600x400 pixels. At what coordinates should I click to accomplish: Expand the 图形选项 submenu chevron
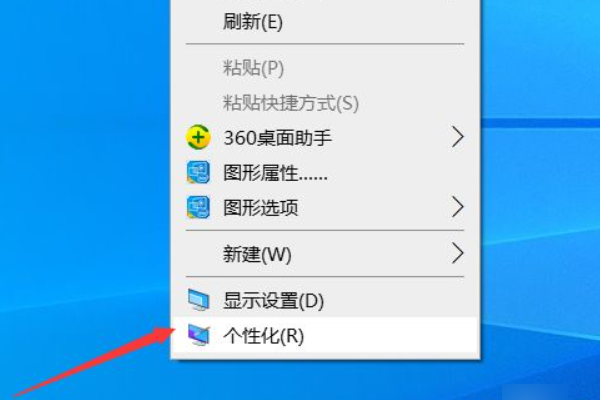(458, 207)
